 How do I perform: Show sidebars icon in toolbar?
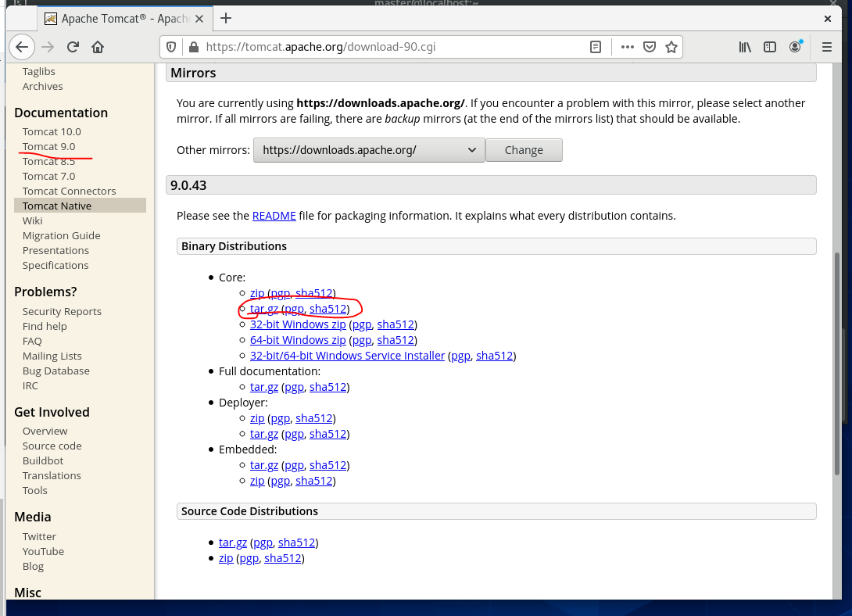tap(770, 47)
